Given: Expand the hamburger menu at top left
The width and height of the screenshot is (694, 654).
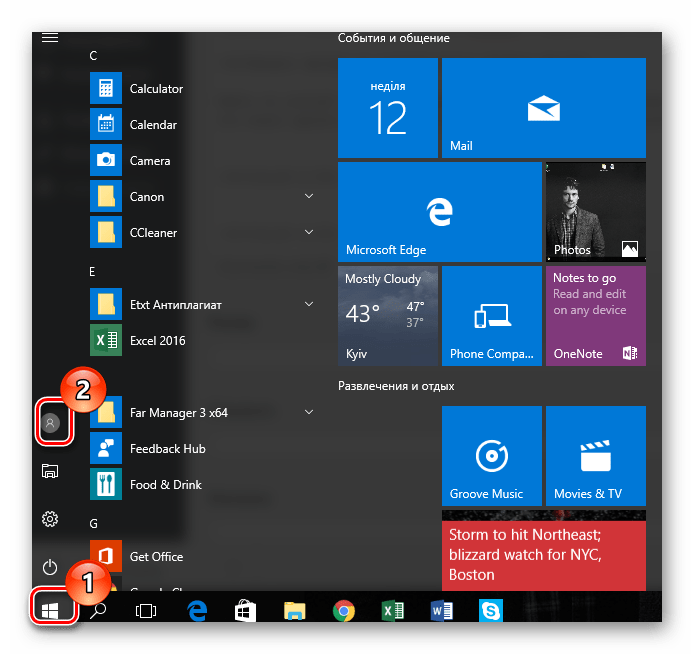Looking at the screenshot, I should (x=50, y=38).
